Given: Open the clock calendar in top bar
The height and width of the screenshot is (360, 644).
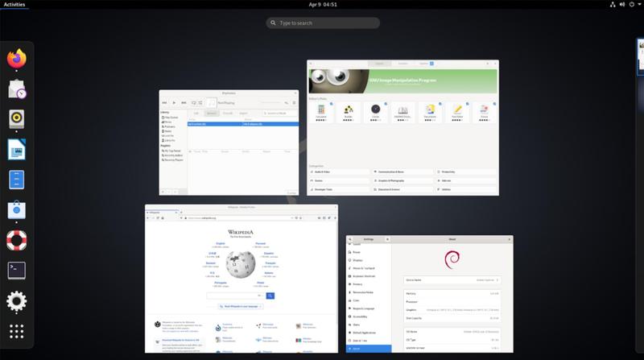Looking at the screenshot, I should point(323,5).
